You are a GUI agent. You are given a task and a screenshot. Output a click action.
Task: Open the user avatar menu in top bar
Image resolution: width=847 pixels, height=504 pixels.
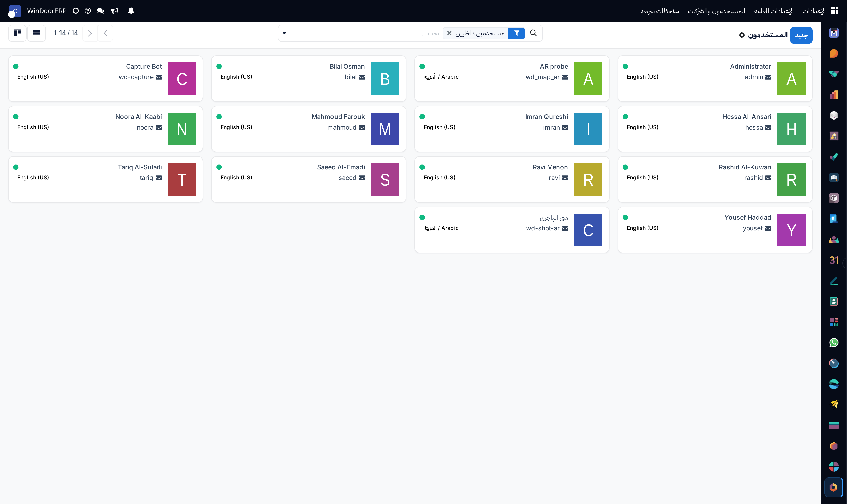click(x=15, y=11)
